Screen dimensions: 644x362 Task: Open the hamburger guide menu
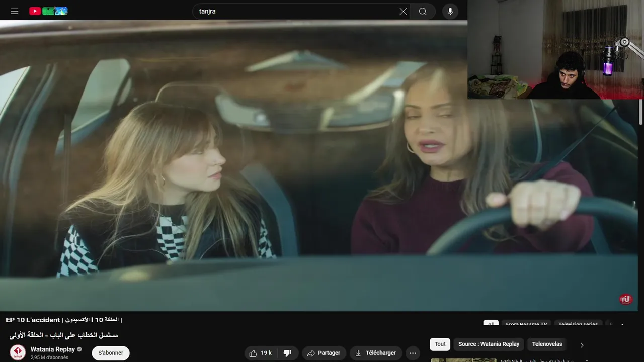pyautogui.click(x=15, y=11)
